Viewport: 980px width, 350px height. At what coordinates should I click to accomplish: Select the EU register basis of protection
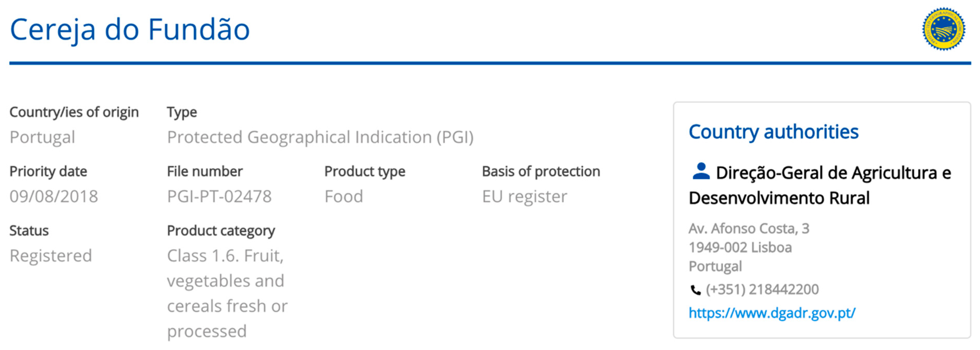point(525,197)
